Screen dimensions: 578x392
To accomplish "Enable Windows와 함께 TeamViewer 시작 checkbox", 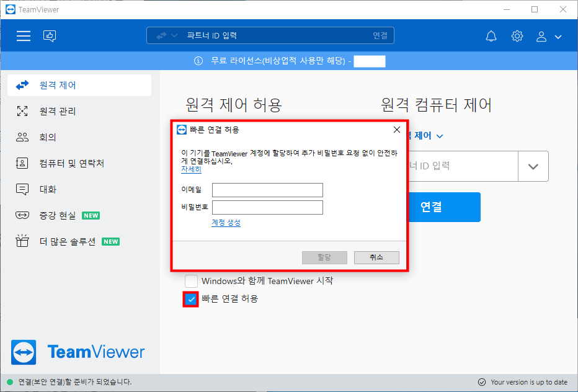I will click(191, 281).
